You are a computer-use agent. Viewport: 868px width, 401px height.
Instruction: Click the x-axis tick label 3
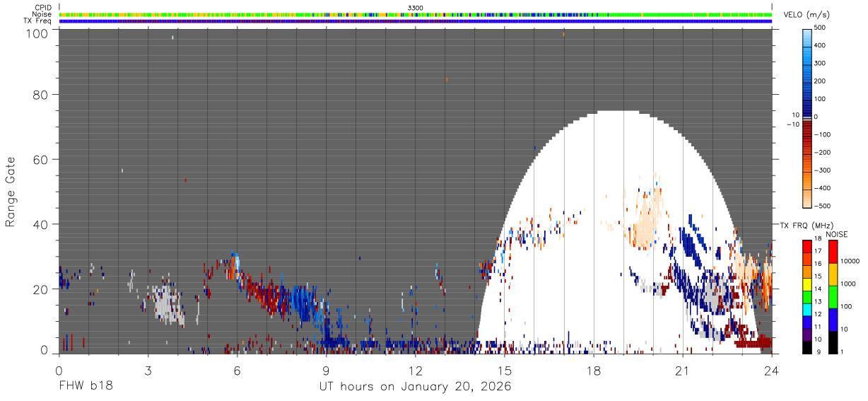point(148,371)
